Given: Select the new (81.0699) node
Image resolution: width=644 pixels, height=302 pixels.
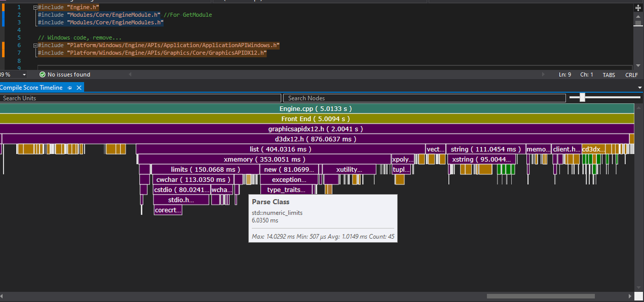Looking at the screenshot, I should (x=290, y=170).
